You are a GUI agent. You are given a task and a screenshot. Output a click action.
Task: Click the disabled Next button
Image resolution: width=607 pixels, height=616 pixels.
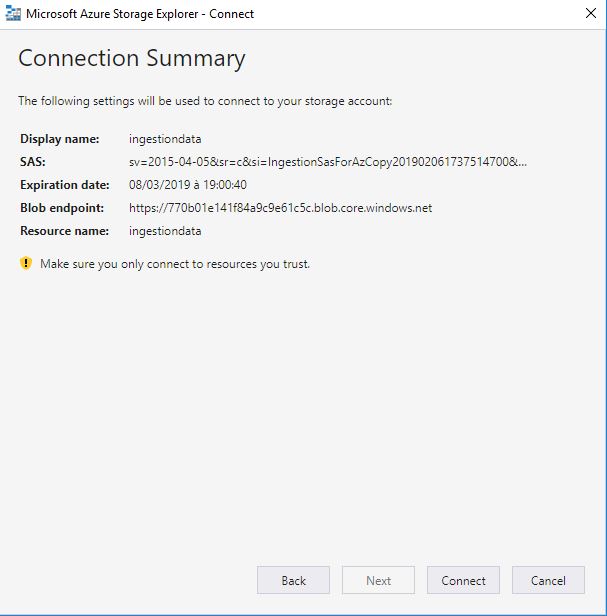[x=378, y=580]
